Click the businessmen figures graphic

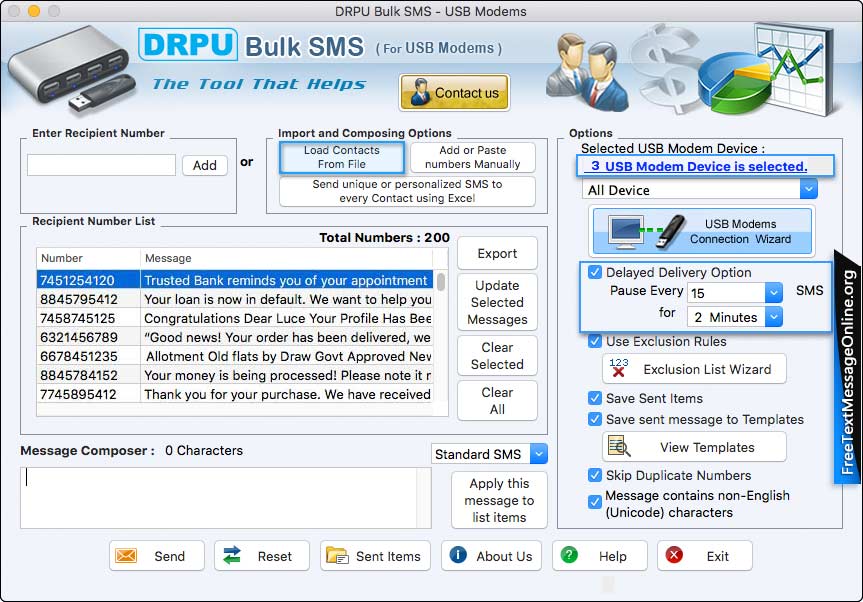pos(587,73)
